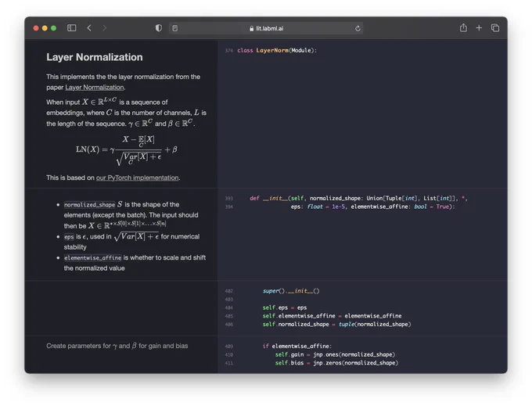Open a new tab with plus icon
The image size is (532, 406).
tap(479, 28)
